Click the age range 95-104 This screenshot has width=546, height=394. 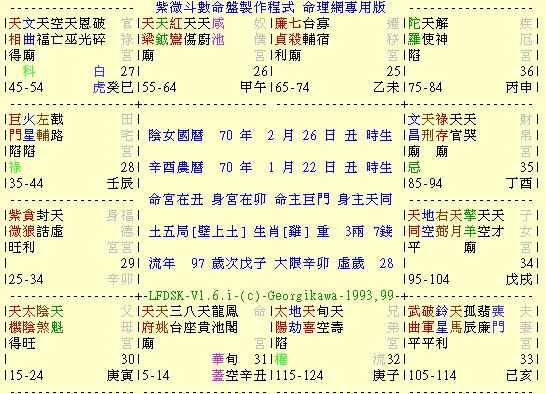click(429, 279)
